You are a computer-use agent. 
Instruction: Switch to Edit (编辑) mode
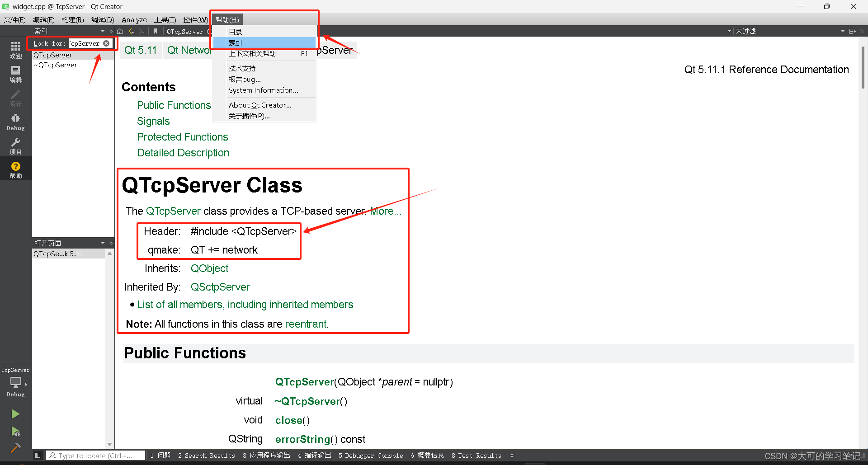tap(16, 74)
